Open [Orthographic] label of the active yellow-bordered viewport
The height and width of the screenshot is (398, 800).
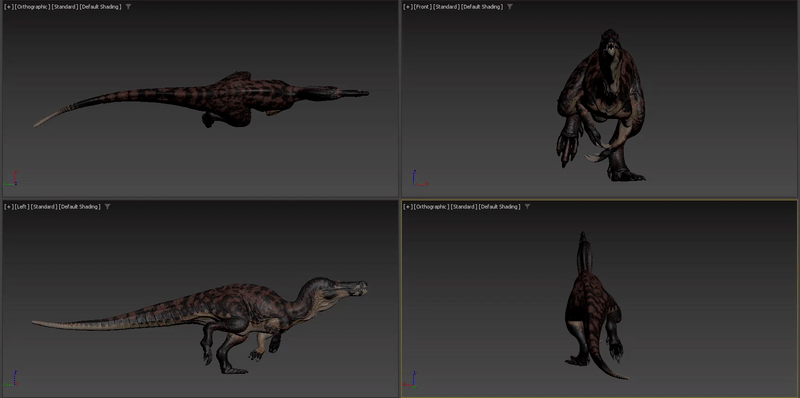click(431, 207)
